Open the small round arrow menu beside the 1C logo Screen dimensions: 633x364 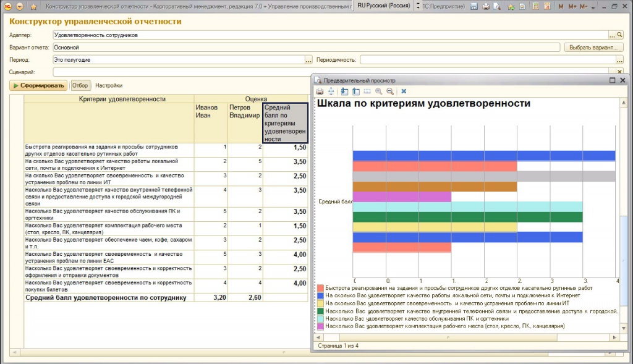tap(20, 6)
